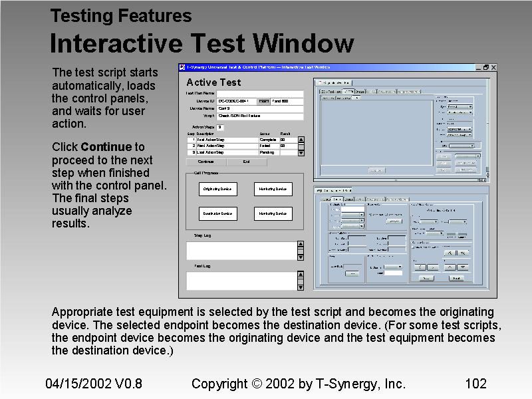Click the right arrow button in the bottom device panel
532x399 pixels.
click(434, 267)
